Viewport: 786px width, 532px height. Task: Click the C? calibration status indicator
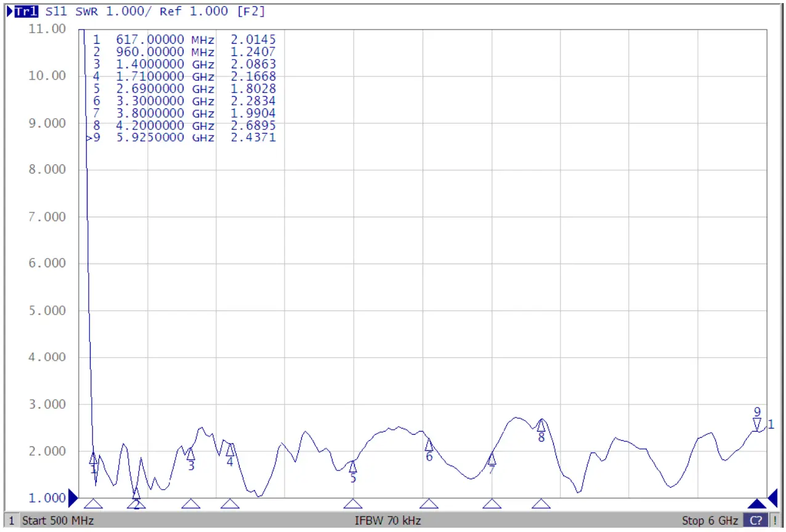pyautogui.click(x=756, y=521)
